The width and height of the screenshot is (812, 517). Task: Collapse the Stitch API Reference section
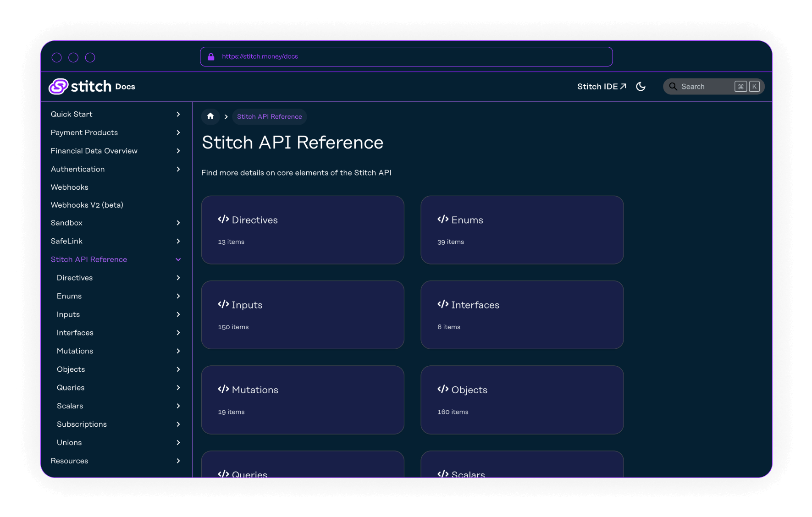178,259
